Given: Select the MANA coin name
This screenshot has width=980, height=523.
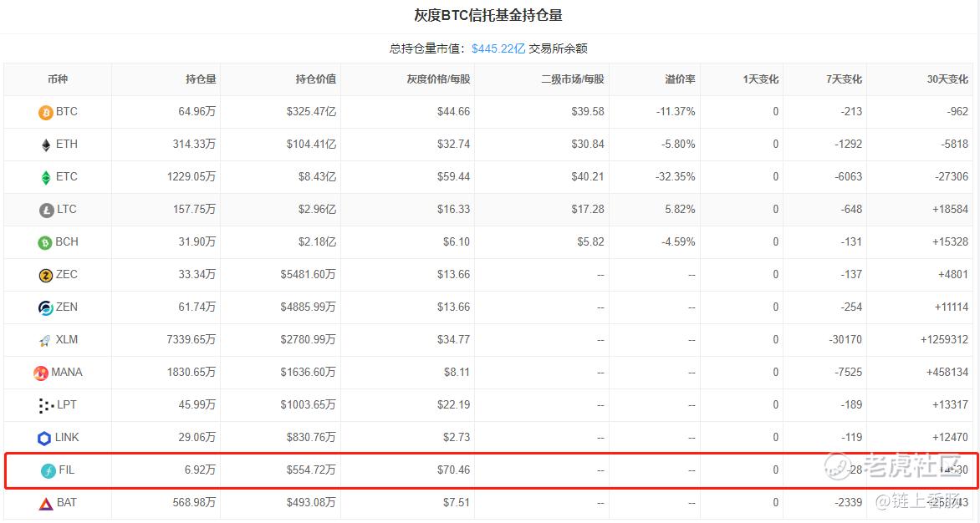Looking at the screenshot, I should point(67,372).
